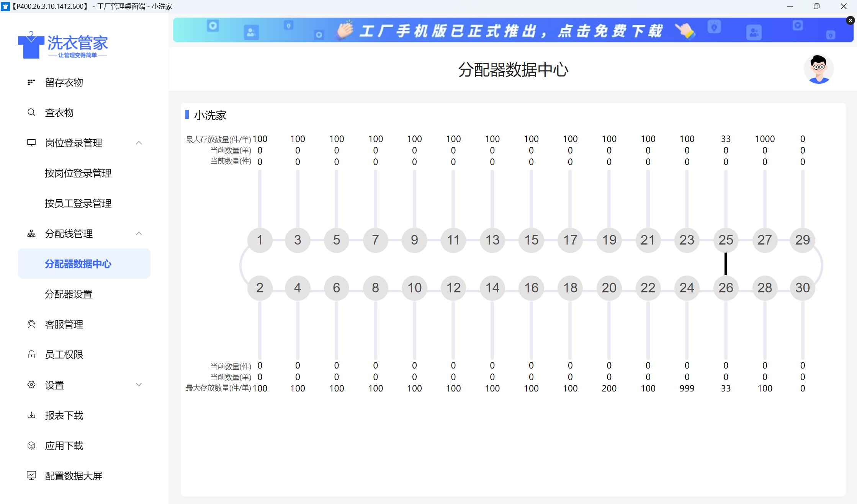Viewport: 857px width, 504px height.
Task: Click the 岗位登录管理 monitor icon
Action: [31, 143]
